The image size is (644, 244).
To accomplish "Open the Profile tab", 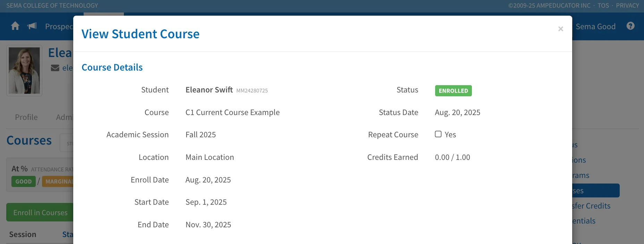I will click(x=26, y=117).
